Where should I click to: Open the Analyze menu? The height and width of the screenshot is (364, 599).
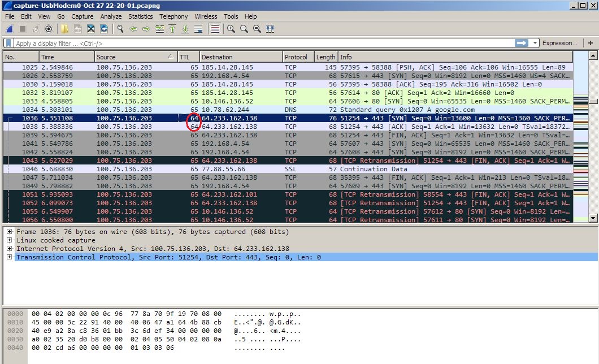[111, 16]
